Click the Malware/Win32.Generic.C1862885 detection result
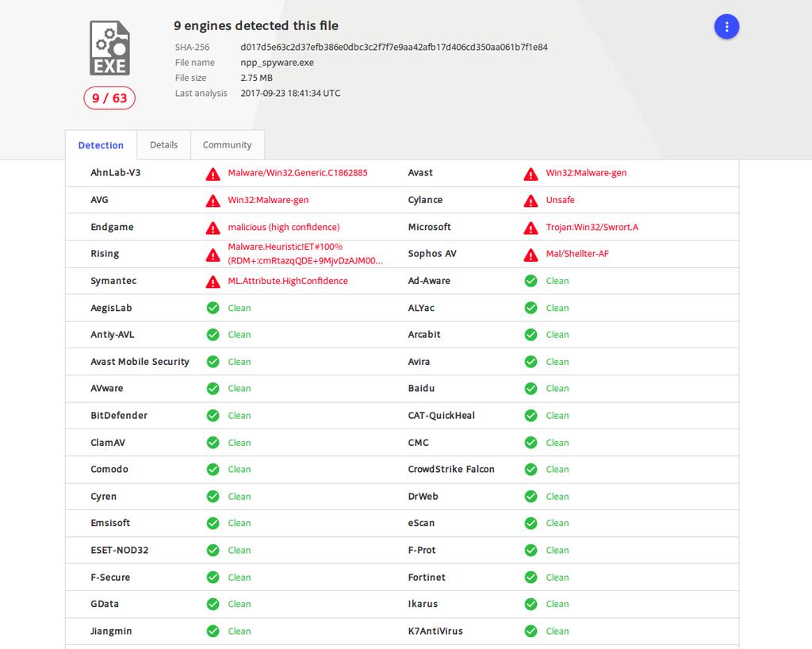 click(298, 172)
